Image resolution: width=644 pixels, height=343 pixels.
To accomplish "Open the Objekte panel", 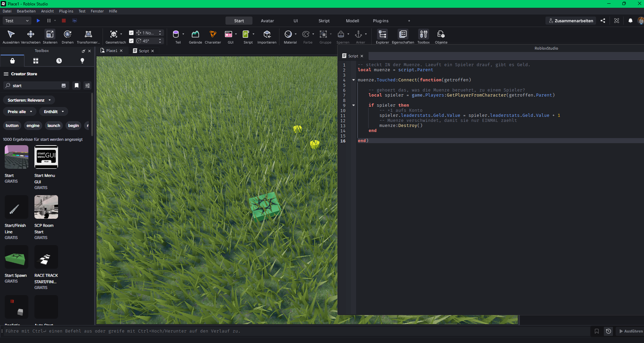I will (x=441, y=36).
